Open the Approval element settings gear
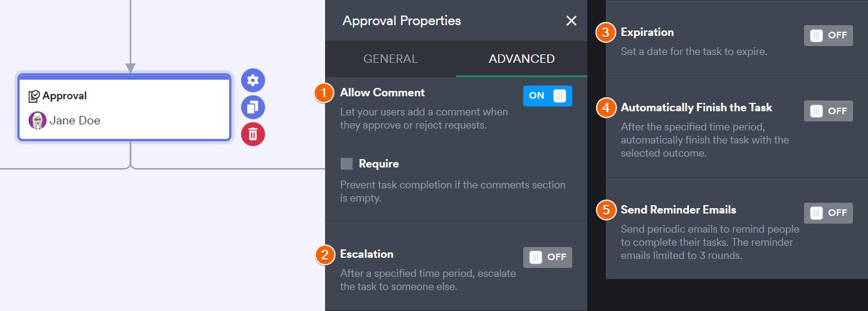The width and height of the screenshot is (868, 311). (253, 80)
